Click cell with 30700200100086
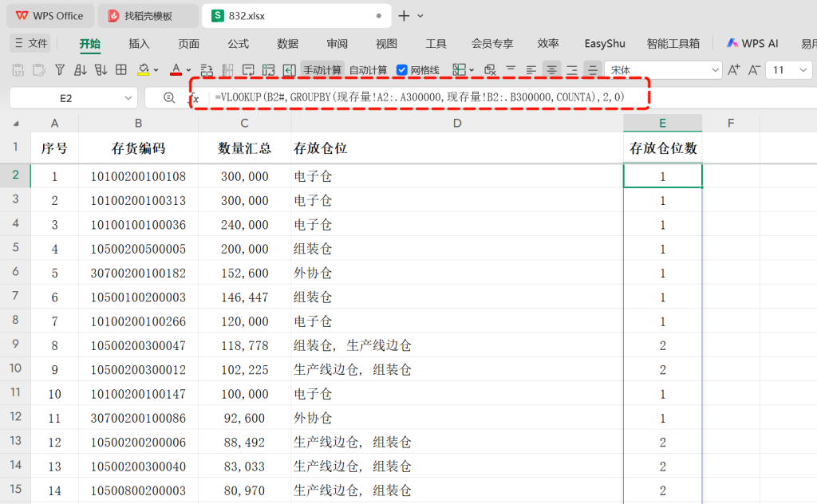The image size is (817, 504). (138, 418)
